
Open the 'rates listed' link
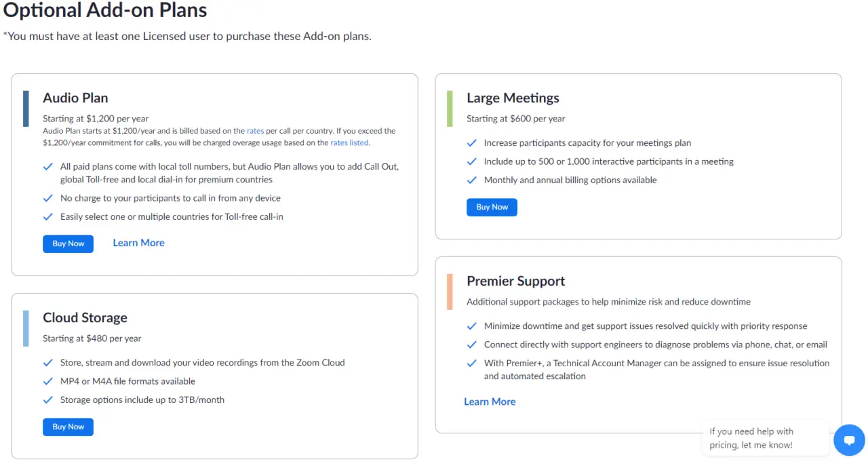pos(350,143)
